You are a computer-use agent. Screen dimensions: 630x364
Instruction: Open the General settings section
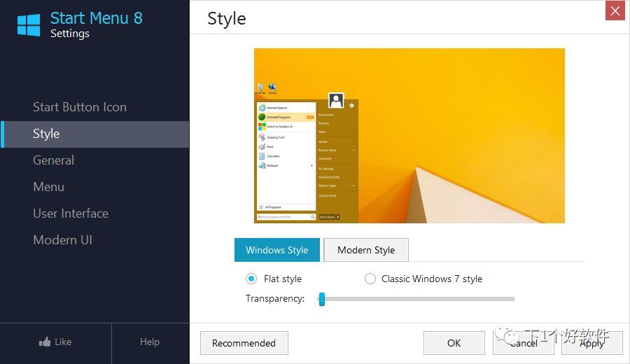coord(53,160)
